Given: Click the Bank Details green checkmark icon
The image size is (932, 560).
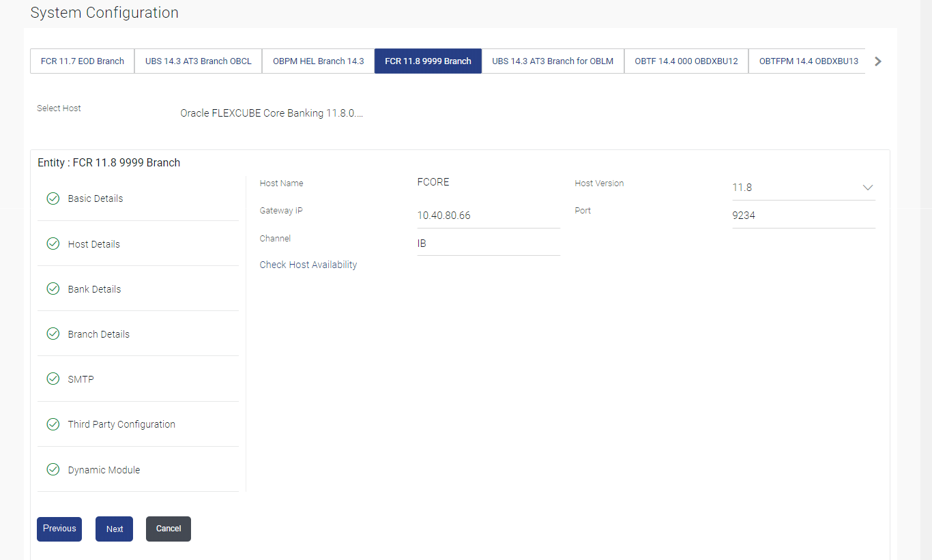Looking at the screenshot, I should click(53, 289).
